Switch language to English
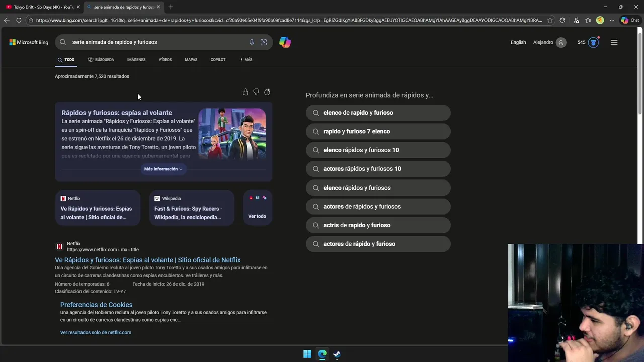 click(x=518, y=42)
